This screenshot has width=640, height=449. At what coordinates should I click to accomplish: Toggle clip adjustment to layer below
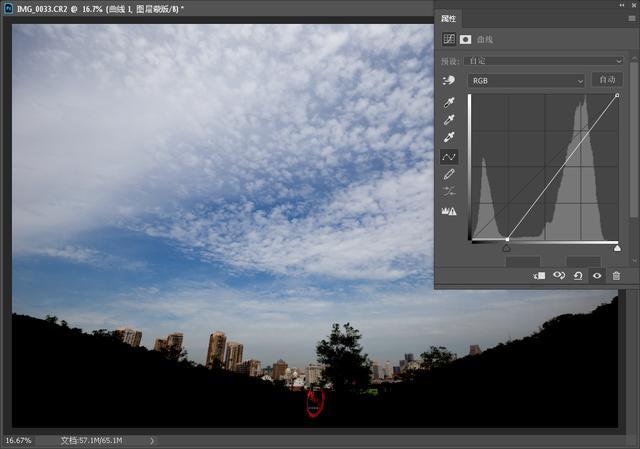(x=540, y=275)
